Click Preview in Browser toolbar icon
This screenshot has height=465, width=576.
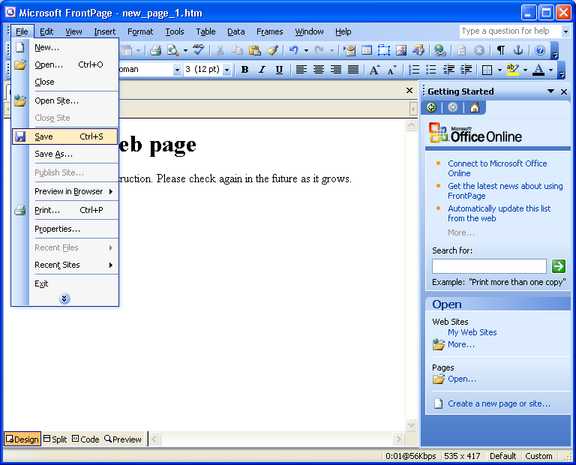tap(173, 50)
